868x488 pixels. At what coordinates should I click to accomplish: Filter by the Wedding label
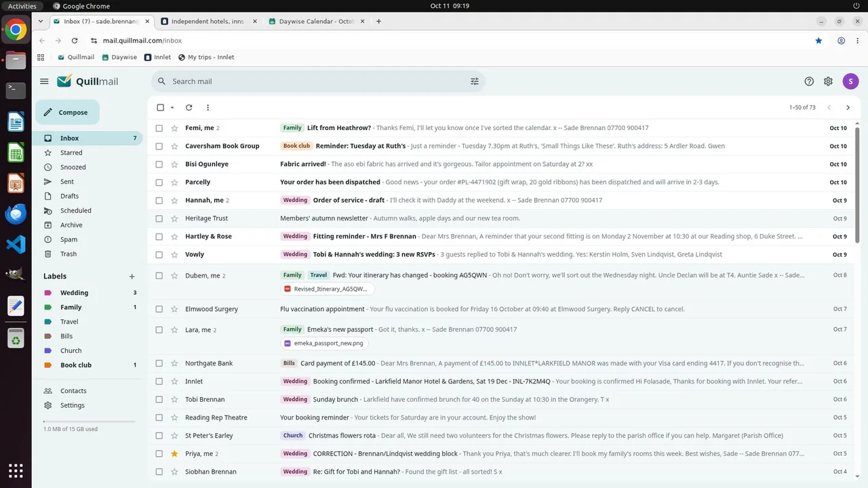coord(88,293)
